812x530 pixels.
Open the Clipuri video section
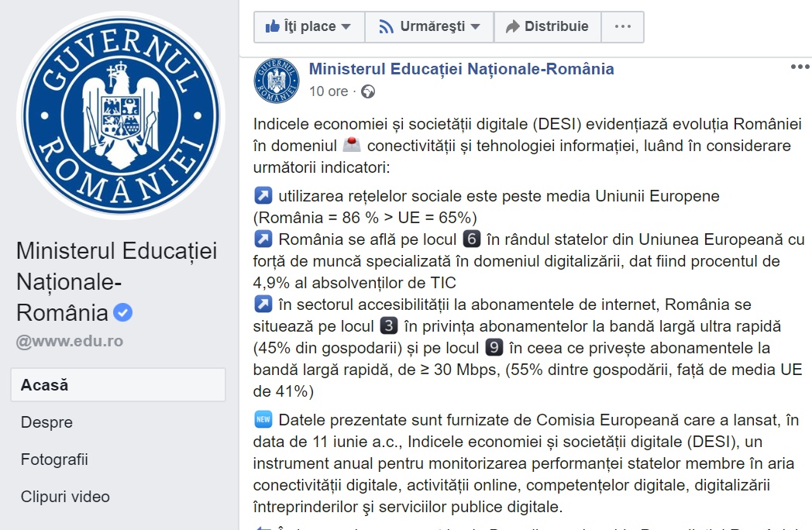point(65,497)
